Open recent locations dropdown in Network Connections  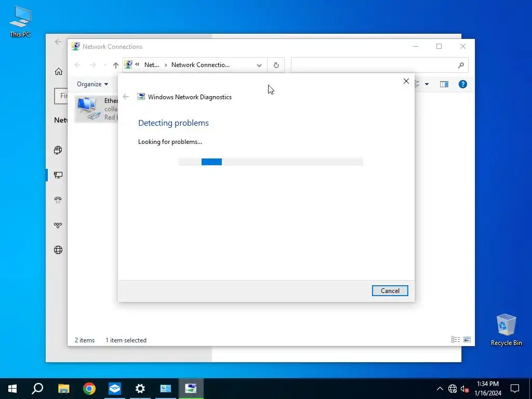pyautogui.click(x=105, y=65)
